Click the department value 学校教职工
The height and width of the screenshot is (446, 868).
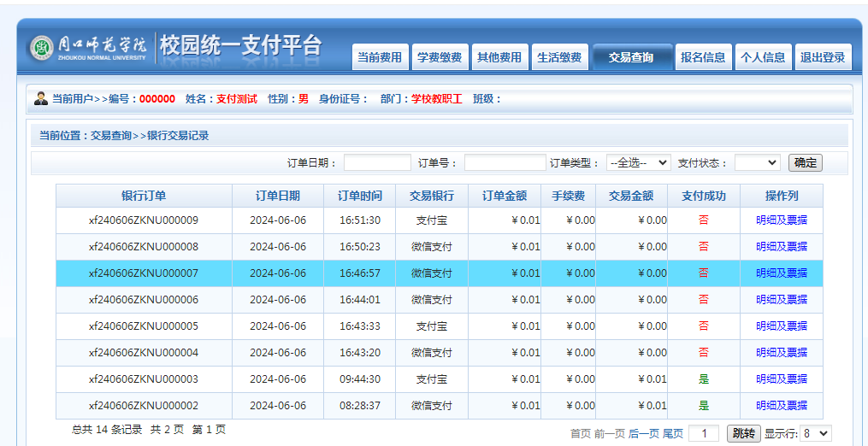(x=436, y=100)
